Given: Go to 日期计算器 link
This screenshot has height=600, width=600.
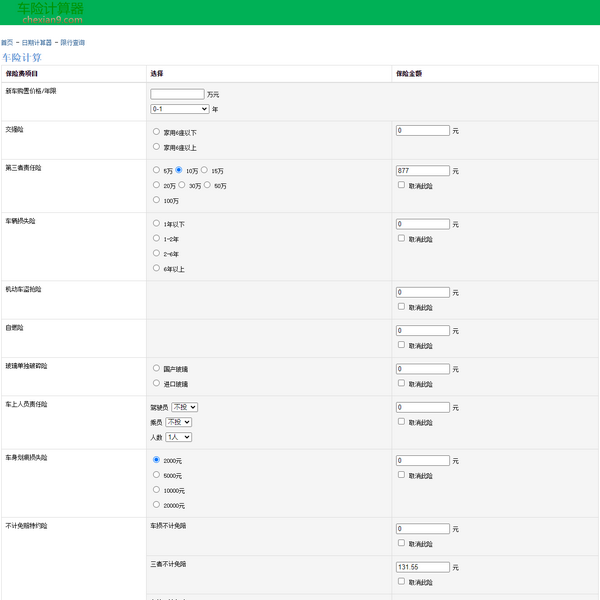Looking at the screenshot, I should (36, 43).
